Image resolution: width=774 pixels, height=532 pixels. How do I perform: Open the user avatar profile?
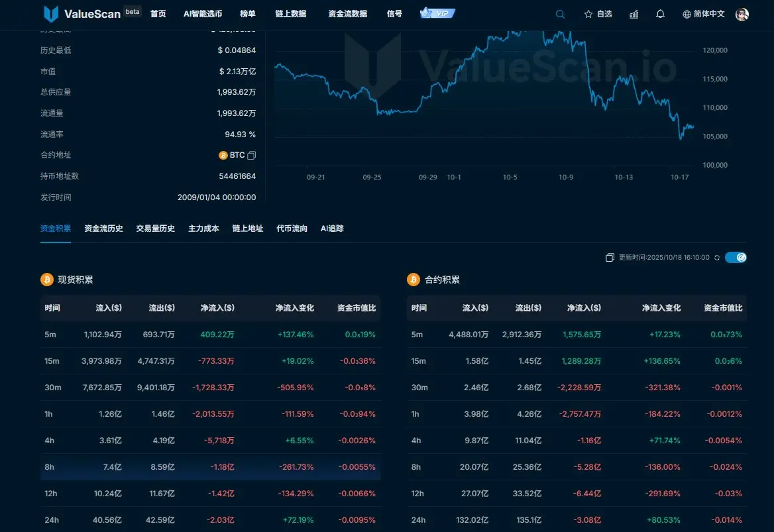point(742,15)
